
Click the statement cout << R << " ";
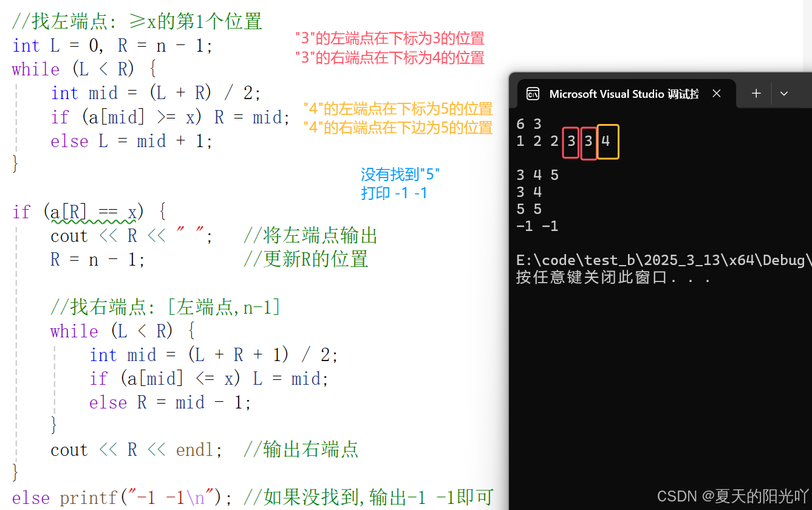132,236
